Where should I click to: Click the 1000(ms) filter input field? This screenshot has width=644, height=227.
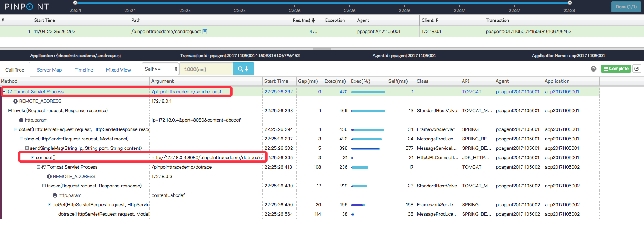coord(206,69)
